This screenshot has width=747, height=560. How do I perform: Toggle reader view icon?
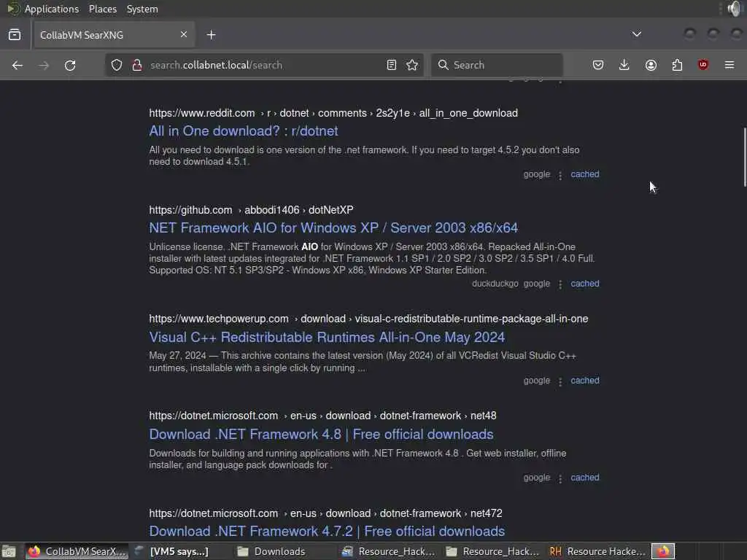click(392, 65)
